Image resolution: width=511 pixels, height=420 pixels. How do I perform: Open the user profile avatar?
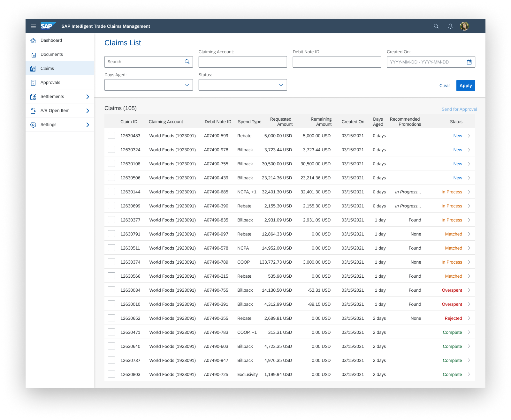click(x=464, y=26)
